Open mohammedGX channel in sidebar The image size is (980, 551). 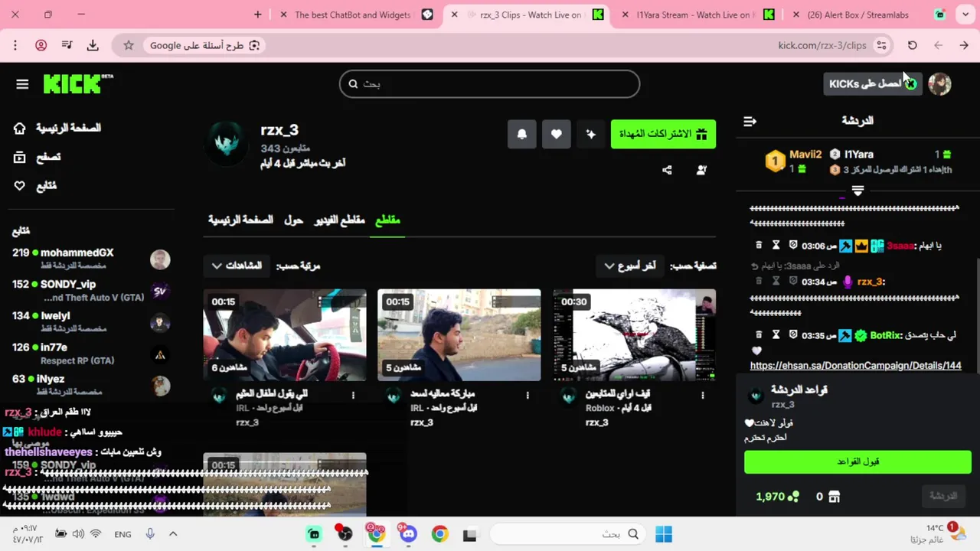pos(91,259)
